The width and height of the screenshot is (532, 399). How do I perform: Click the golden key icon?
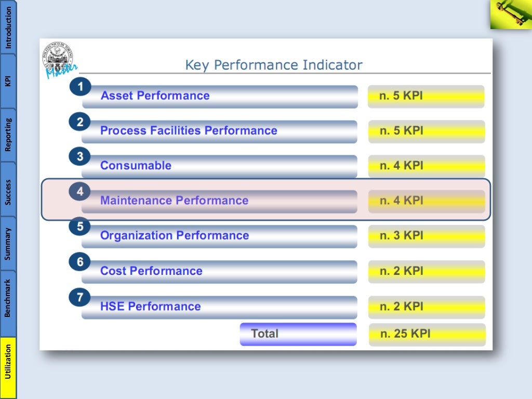(x=511, y=14)
